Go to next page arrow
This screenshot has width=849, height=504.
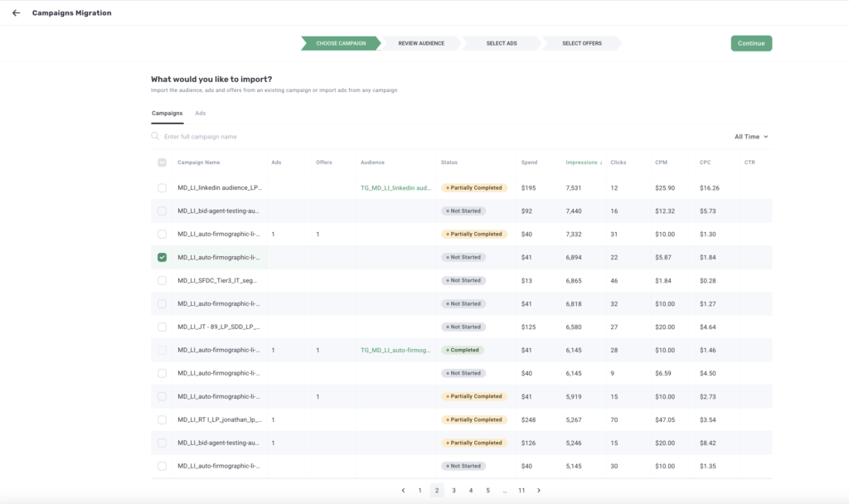click(539, 491)
